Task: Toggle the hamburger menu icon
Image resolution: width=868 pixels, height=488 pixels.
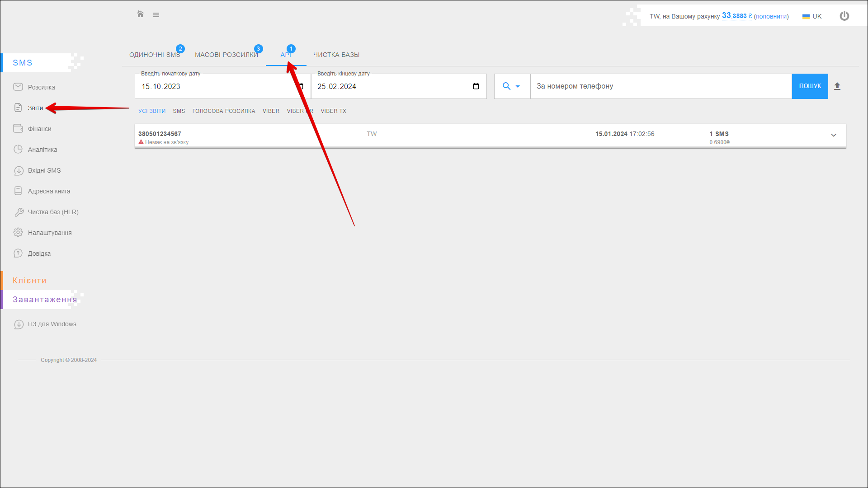Action: (156, 15)
